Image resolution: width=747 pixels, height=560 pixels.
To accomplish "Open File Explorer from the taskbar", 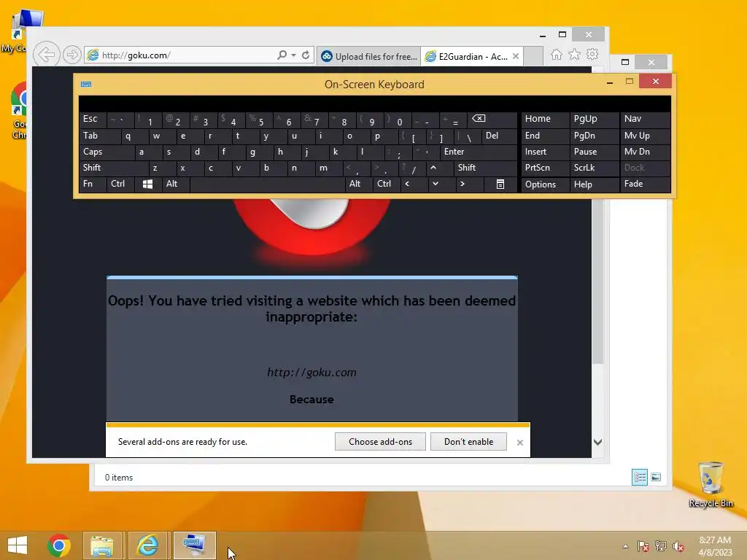I will coord(102,545).
